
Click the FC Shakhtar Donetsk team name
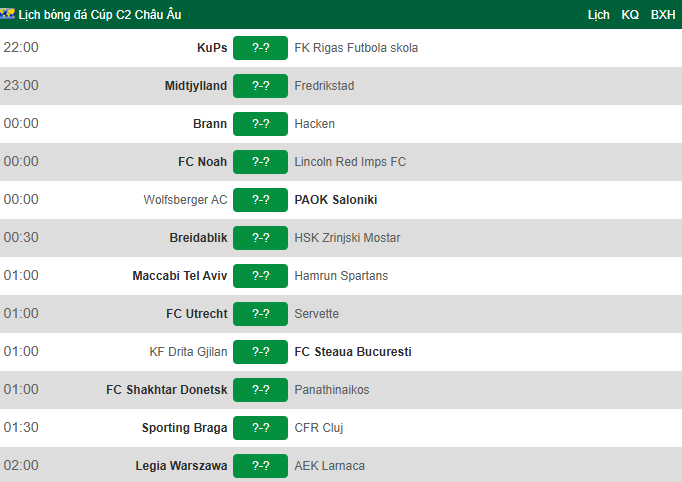point(167,390)
